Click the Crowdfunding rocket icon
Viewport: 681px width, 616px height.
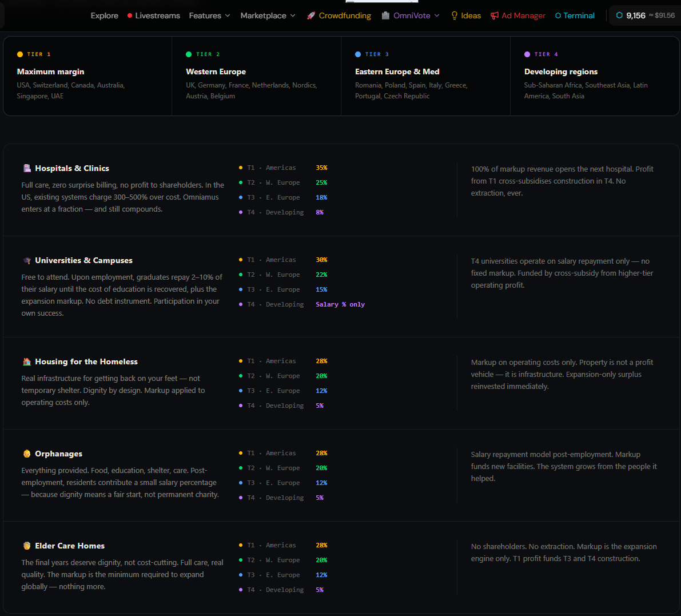[310, 15]
